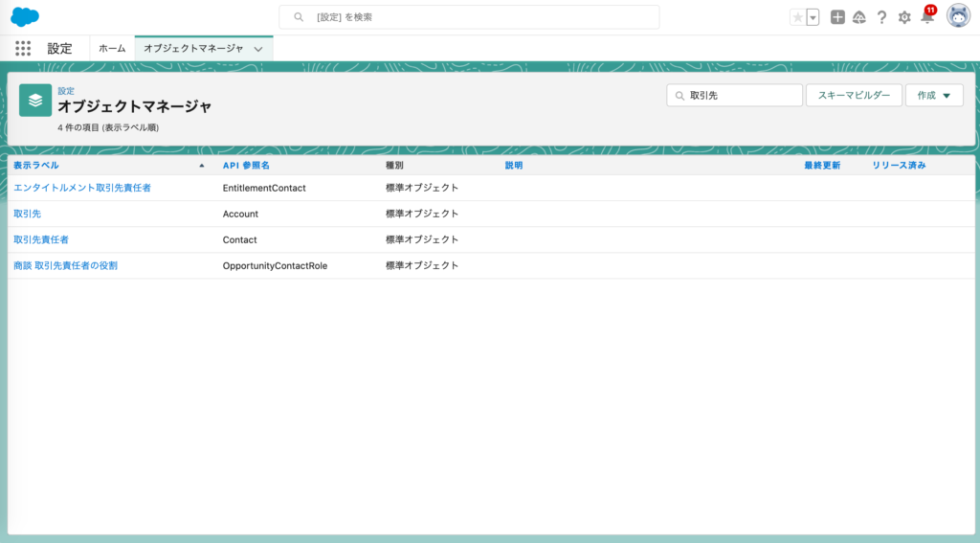View notifications via the bell icon
Screen dimensions: 980x543
coord(926,17)
